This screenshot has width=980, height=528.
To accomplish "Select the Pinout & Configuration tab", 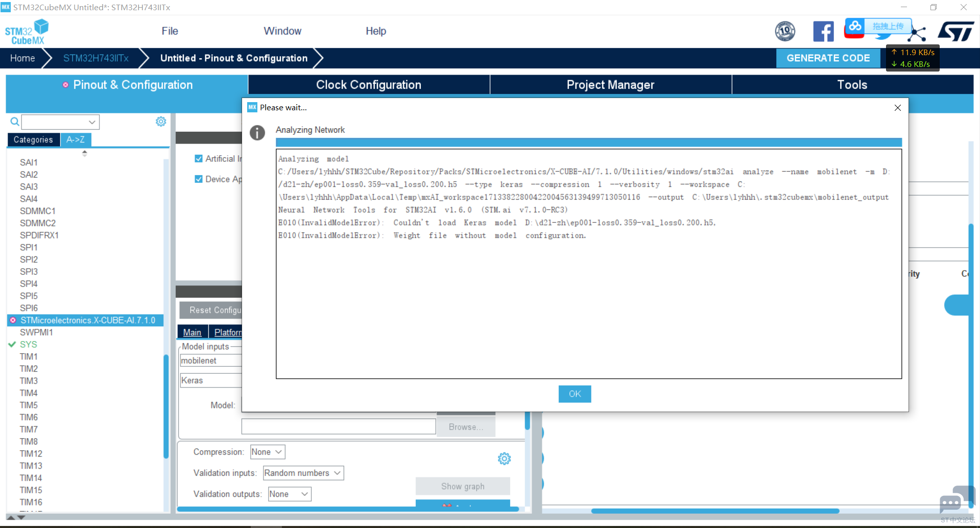I will [127, 85].
